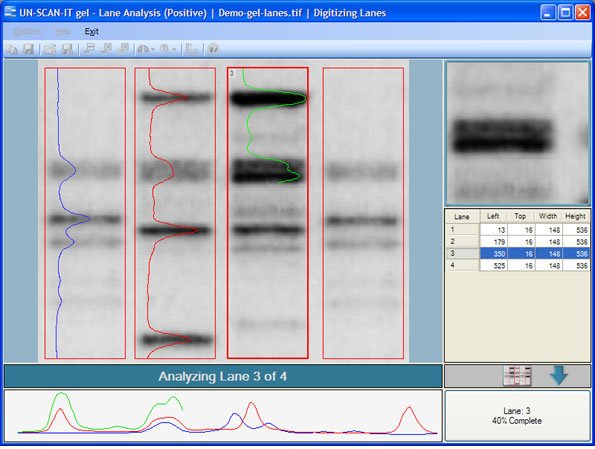Viewport: 595px width, 449px height.
Task: Select lane 3 row header
Action: 462,254
